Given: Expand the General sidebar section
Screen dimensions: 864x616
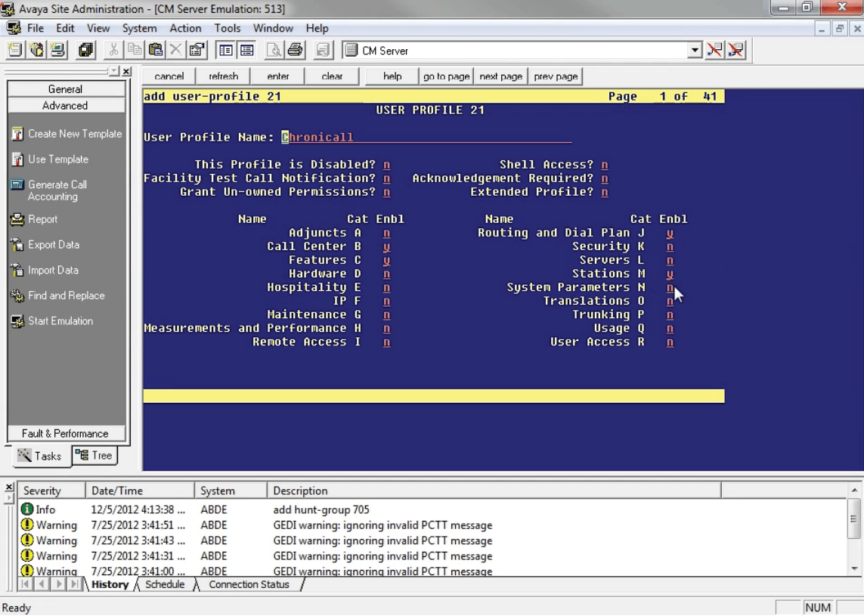Looking at the screenshot, I should (x=66, y=88).
